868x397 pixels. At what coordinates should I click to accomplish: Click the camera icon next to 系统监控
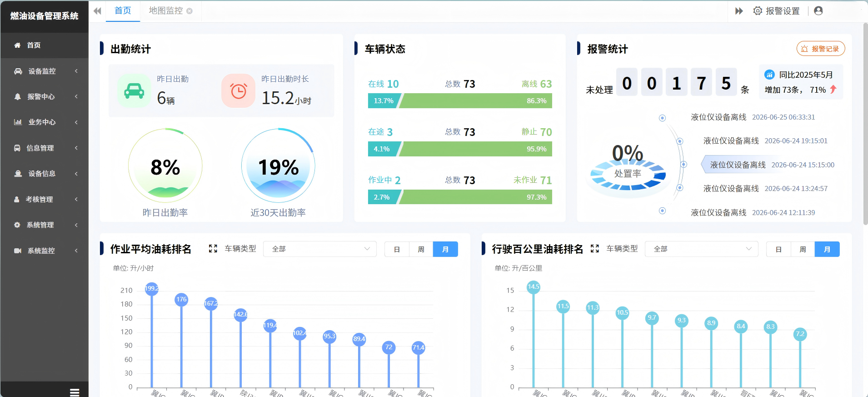(18, 251)
